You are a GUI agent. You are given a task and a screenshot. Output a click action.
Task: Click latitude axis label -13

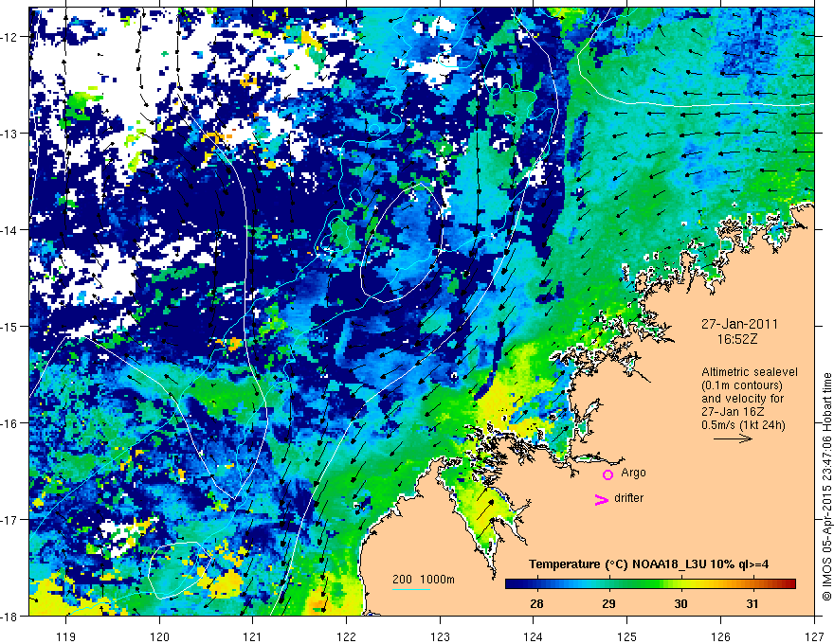pos(10,134)
